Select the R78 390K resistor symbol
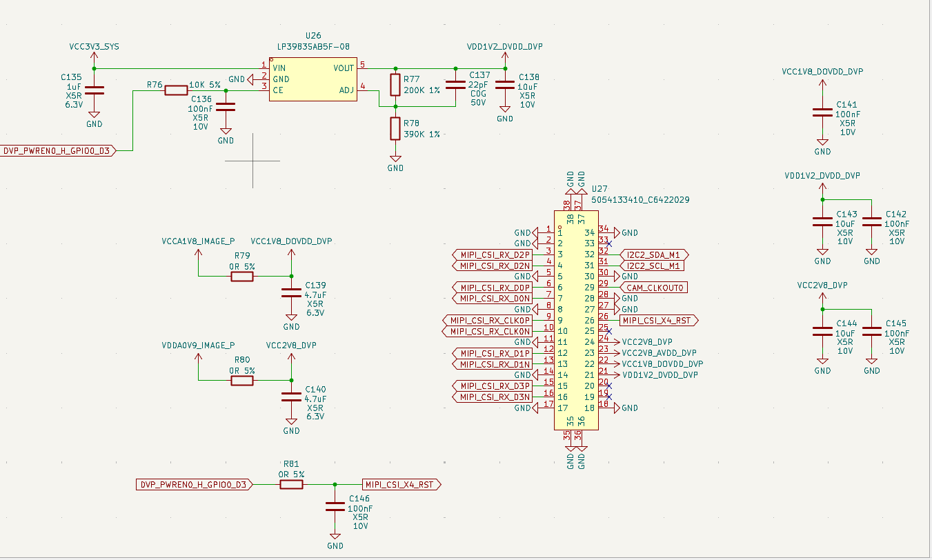Viewport: 932px width, 560px height. coord(395,128)
